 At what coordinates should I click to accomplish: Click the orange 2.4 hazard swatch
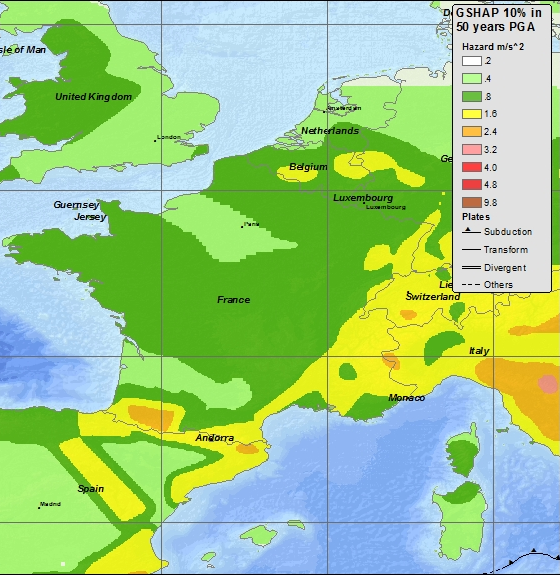pos(472,132)
